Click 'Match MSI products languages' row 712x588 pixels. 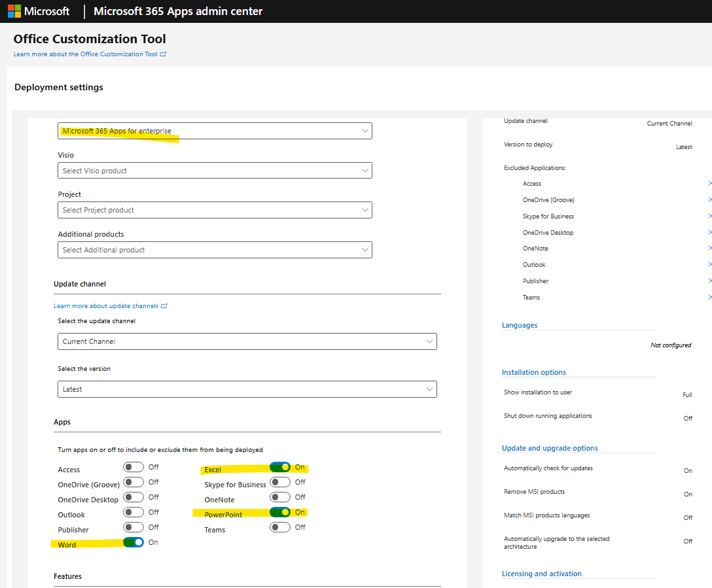[597, 516]
